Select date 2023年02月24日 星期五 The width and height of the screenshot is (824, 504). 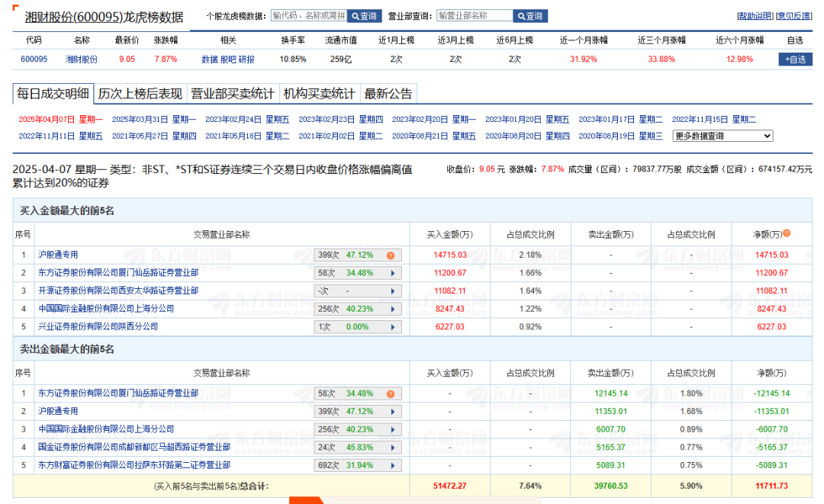[x=247, y=120]
